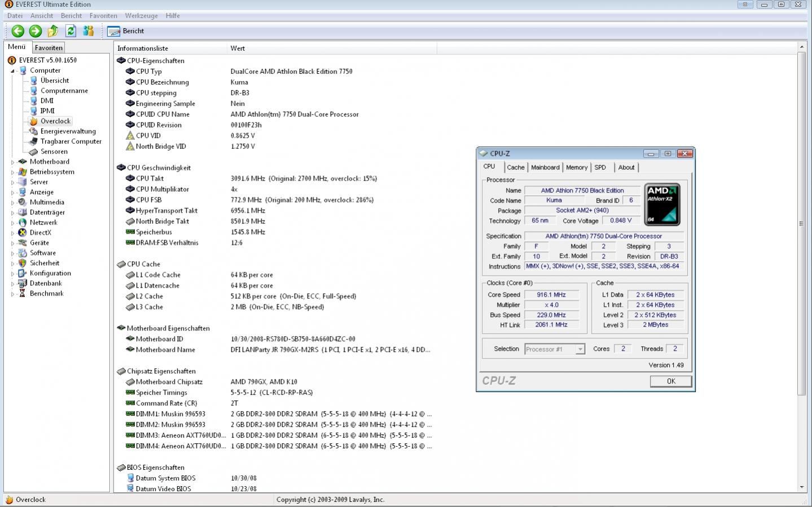Select the Tragbarer Computer laptop icon
Screen dimensions: 812x507
click(x=33, y=142)
